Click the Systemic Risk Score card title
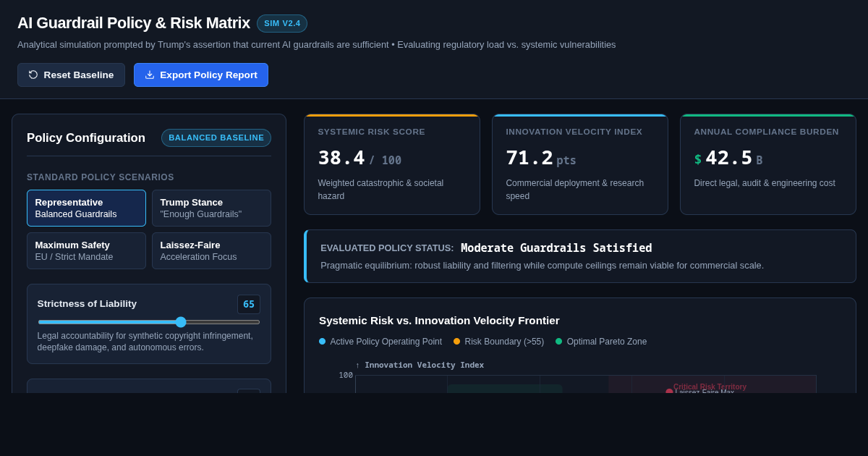868x456 pixels. click(372, 132)
